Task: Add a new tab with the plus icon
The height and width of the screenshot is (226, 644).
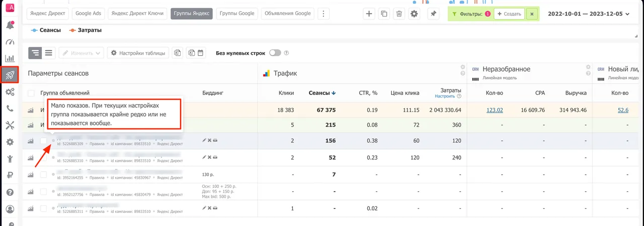Action: [x=369, y=14]
